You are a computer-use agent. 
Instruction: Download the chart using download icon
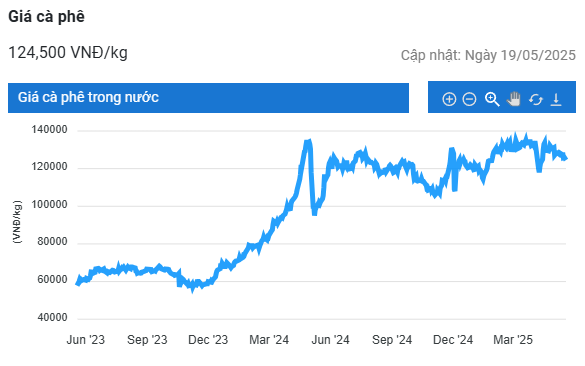coord(556,100)
